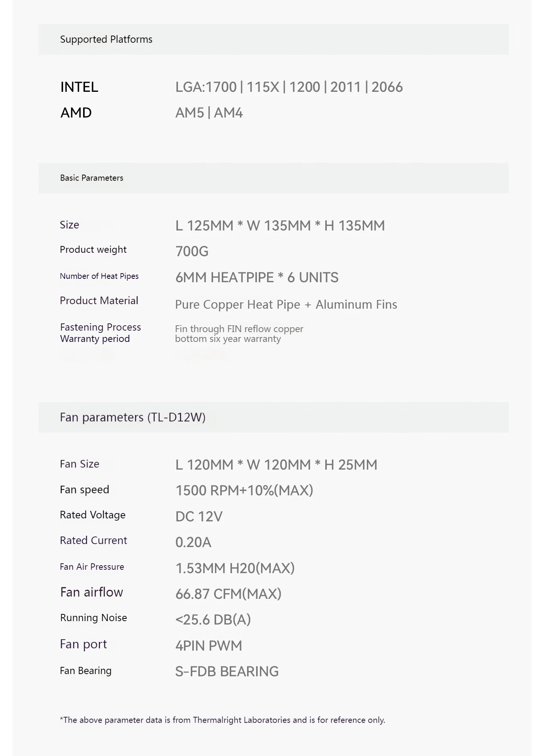Click the Running Noise label
544x756 pixels.
[x=93, y=618]
